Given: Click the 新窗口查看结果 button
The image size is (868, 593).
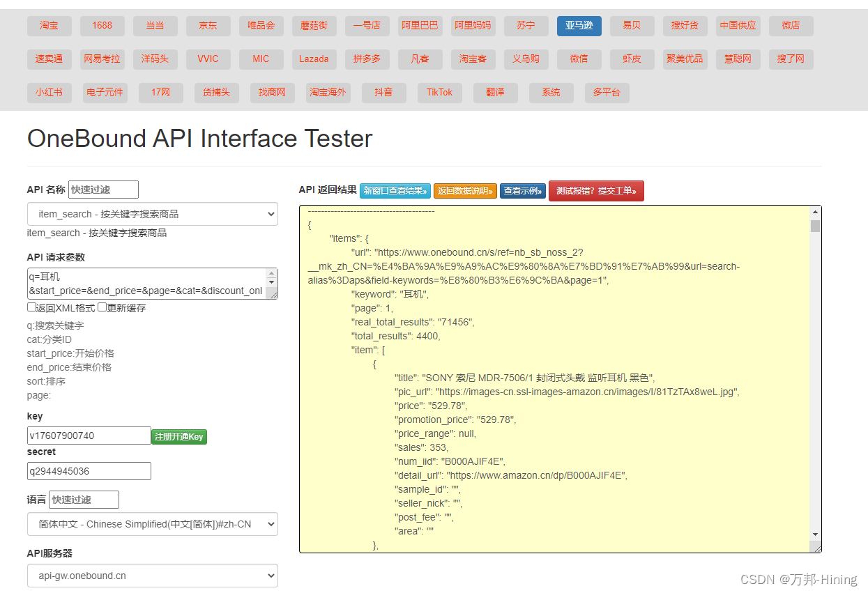Looking at the screenshot, I should click(395, 191).
